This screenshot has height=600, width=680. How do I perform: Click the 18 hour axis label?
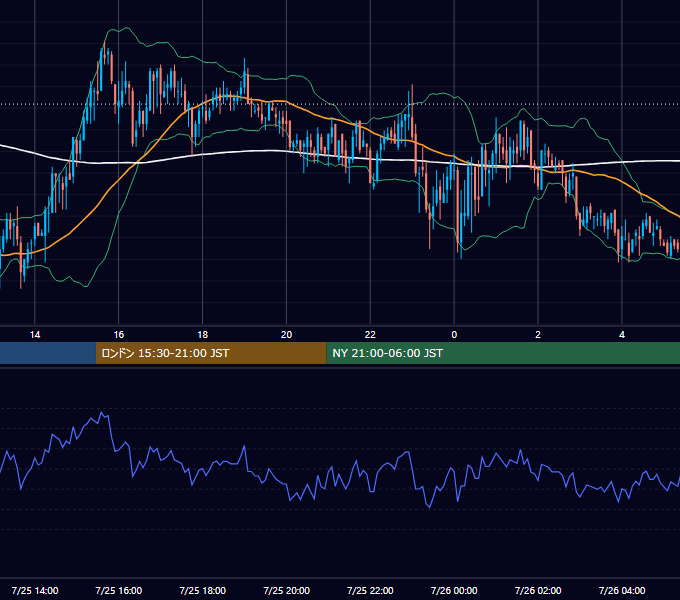(203, 335)
